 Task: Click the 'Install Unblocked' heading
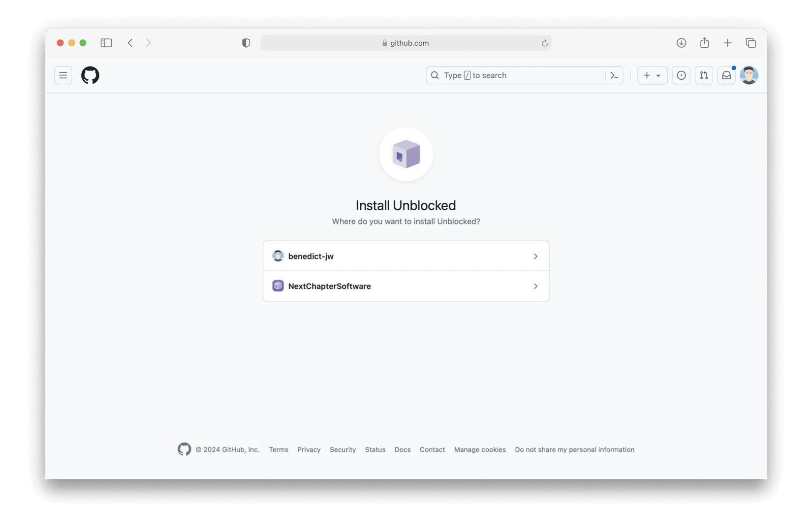click(406, 205)
